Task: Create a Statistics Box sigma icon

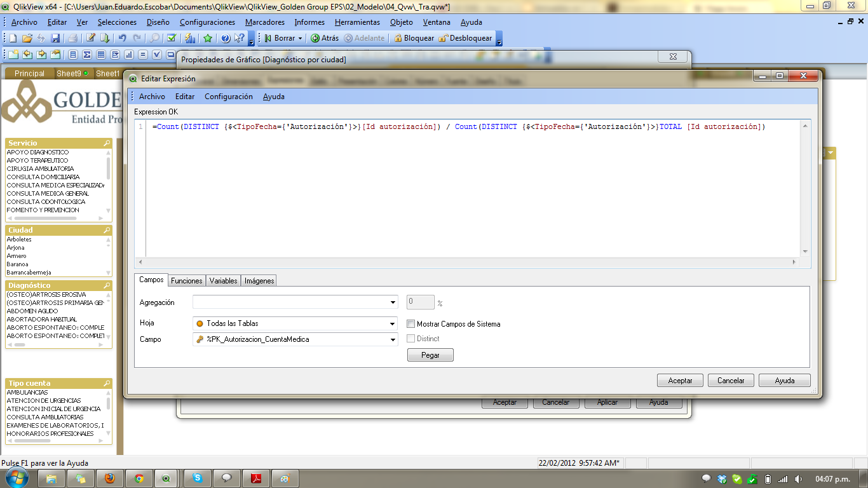Action: [87, 55]
